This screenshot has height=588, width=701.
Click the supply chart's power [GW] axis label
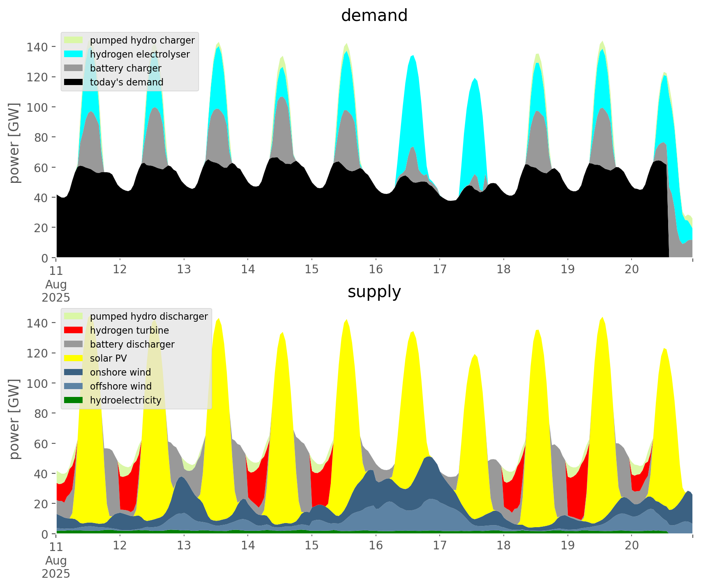coord(14,419)
